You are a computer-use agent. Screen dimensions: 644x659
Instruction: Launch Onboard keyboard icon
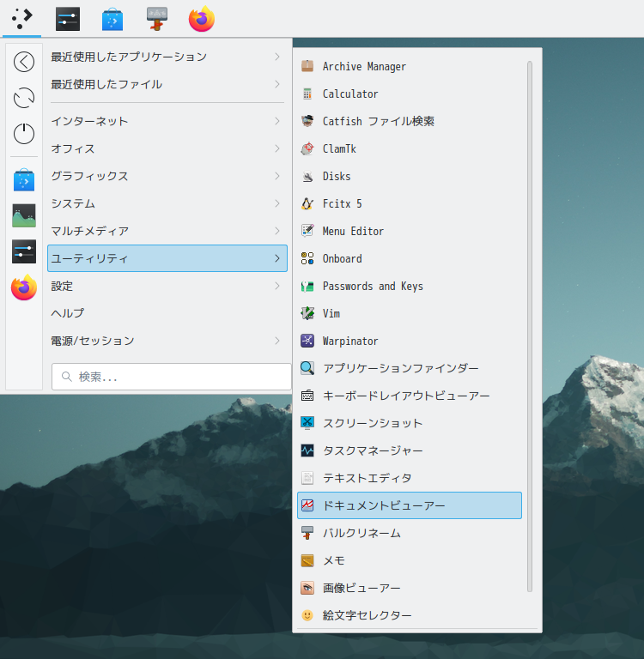[307, 258]
